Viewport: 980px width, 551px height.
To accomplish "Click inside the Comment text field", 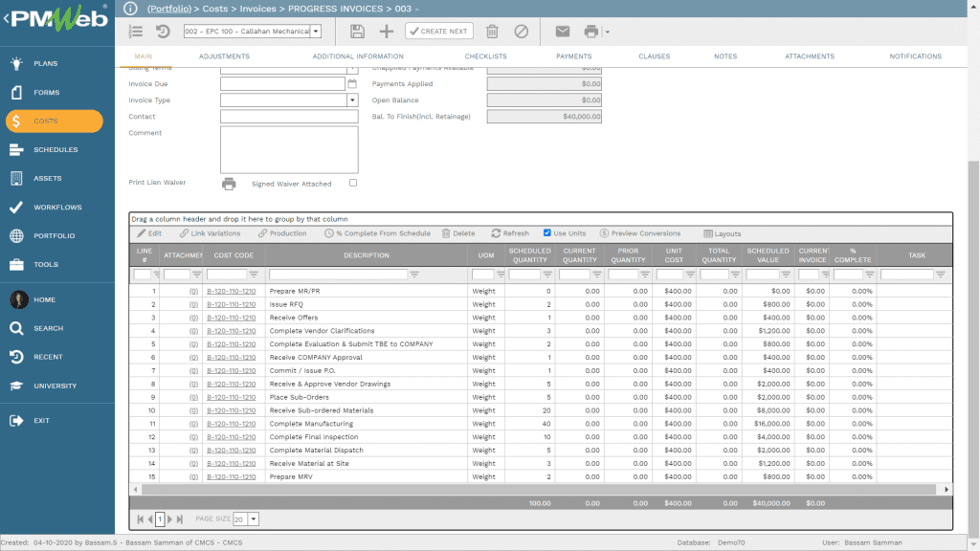I will coord(287,151).
